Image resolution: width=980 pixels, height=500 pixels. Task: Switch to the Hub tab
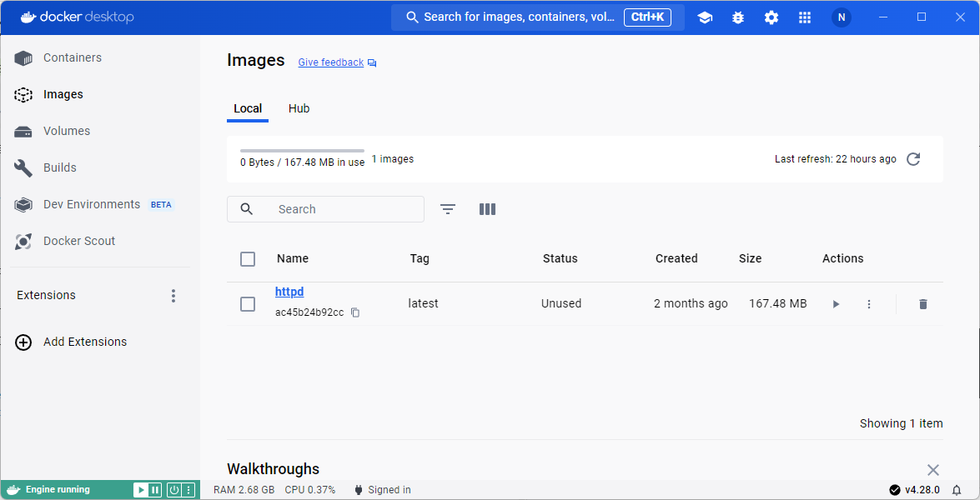299,108
